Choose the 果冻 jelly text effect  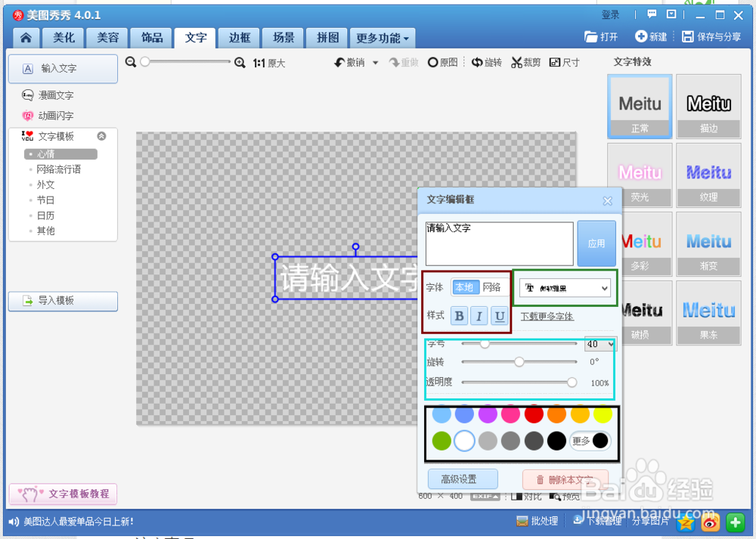708,313
